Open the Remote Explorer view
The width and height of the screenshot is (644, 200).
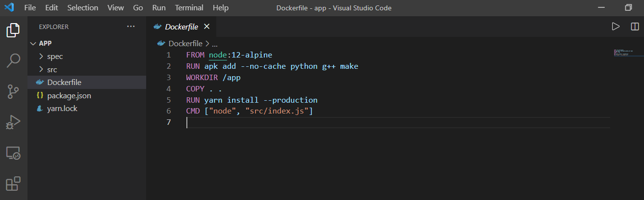pos(13,153)
